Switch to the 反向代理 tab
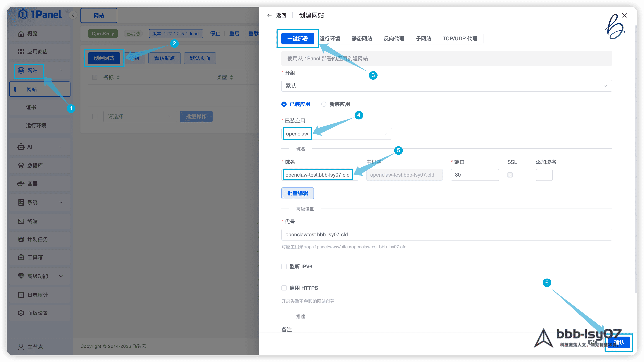The image size is (644, 362). coord(394,39)
